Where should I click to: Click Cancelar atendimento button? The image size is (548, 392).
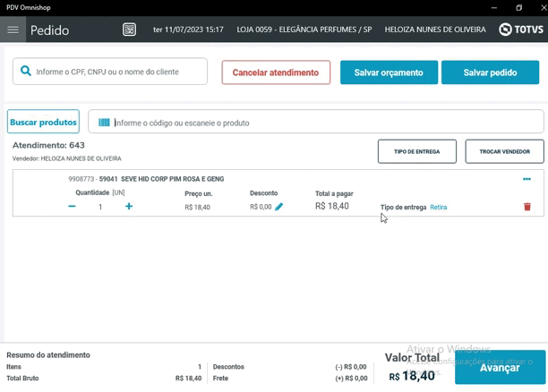(x=276, y=72)
